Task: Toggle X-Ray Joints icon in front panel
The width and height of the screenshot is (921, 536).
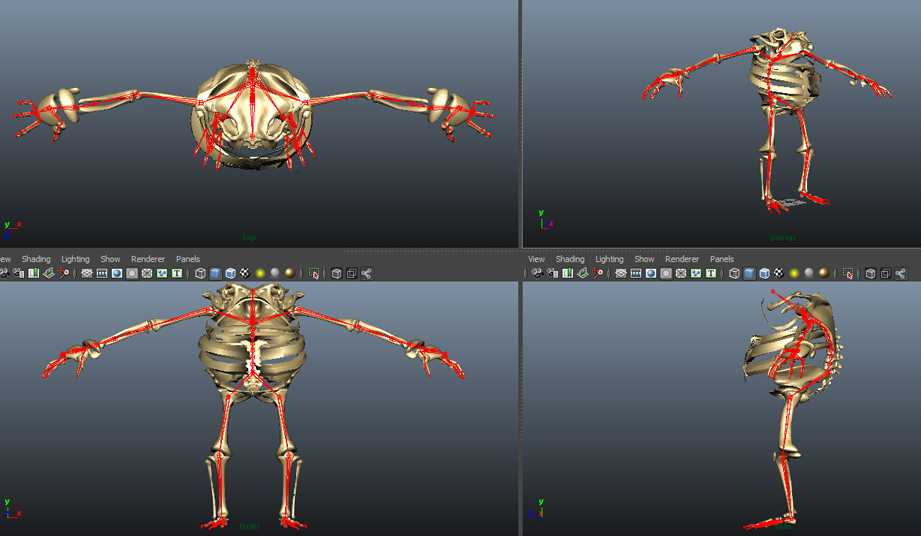Action: (367, 273)
